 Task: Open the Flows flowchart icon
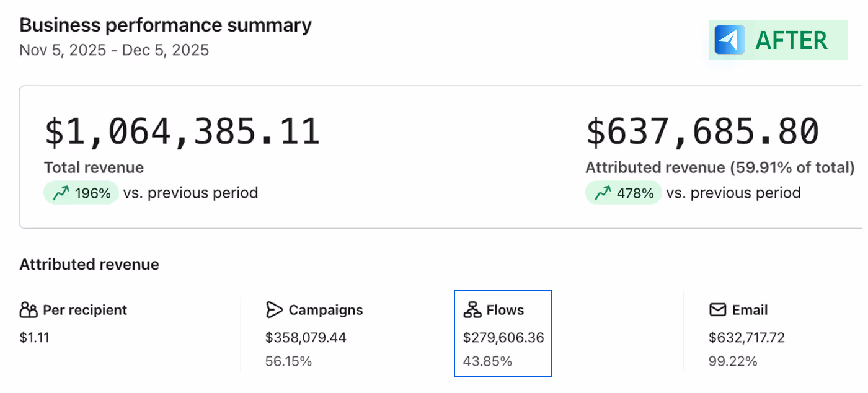point(472,309)
